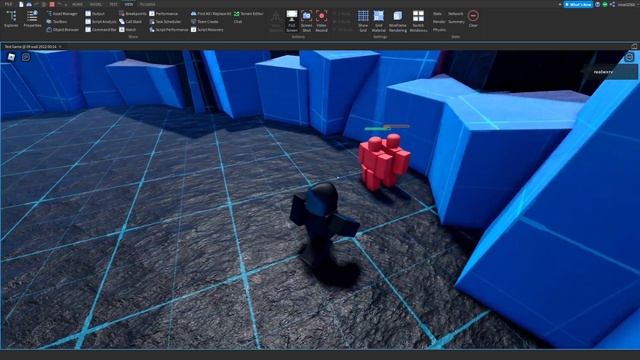Viewport: 640px width, 360px height.
Task: Open the Chat window
Action: pos(238,22)
